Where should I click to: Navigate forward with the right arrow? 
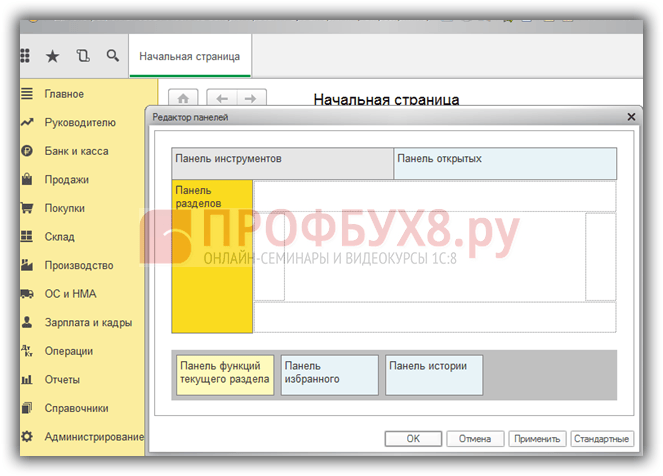(x=251, y=98)
